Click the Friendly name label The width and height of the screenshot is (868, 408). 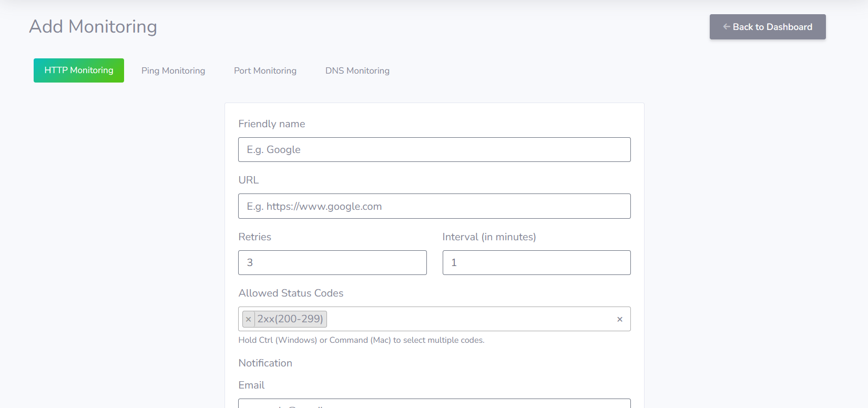point(272,124)
